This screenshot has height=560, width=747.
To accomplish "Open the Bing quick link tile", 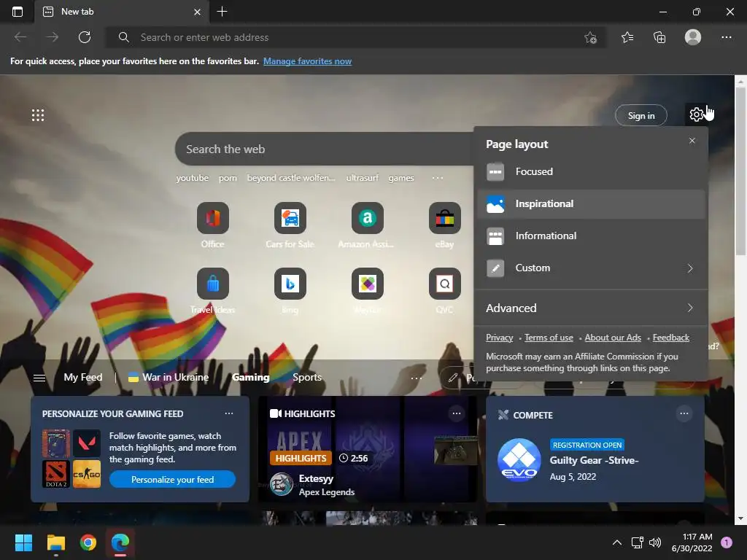I will pyautogui.click(x=290, y=291).
